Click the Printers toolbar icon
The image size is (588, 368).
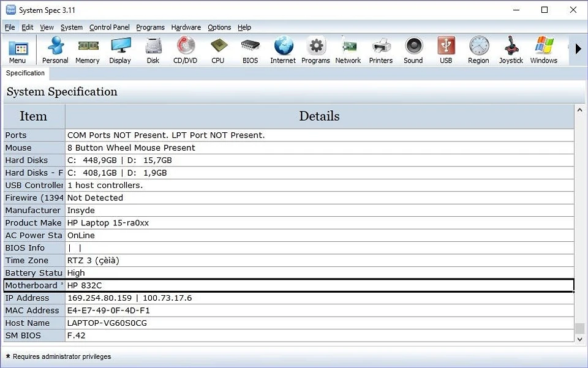click(380, 50)
